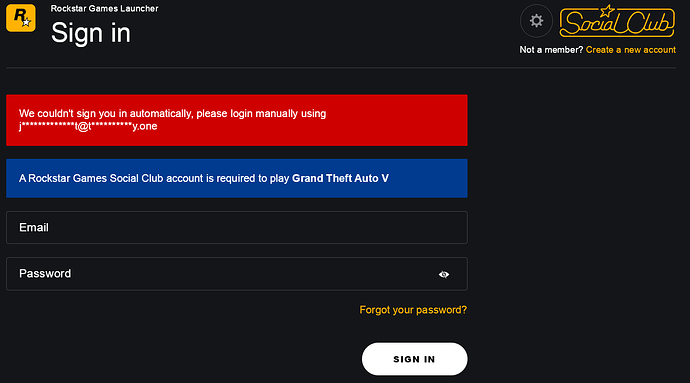Open the Forgot your password link

(413, 310)
